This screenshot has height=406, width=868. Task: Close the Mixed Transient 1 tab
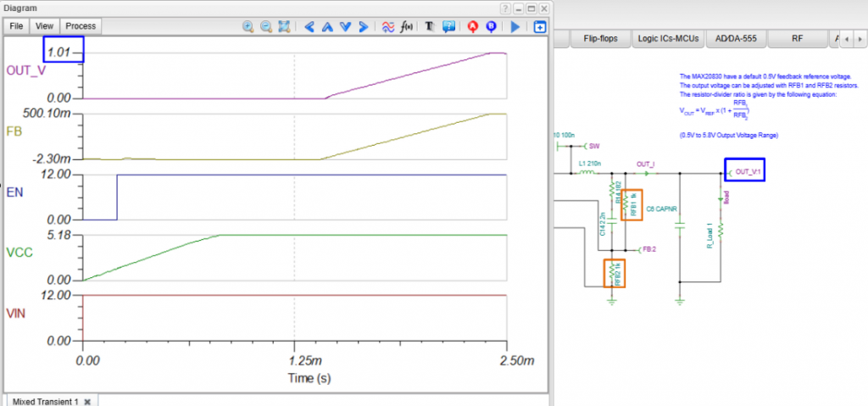point(86,400)
